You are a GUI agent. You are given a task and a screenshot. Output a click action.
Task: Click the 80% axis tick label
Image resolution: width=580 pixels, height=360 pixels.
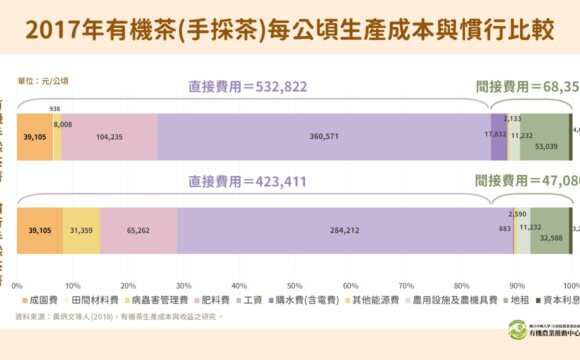tap(462, 286)
